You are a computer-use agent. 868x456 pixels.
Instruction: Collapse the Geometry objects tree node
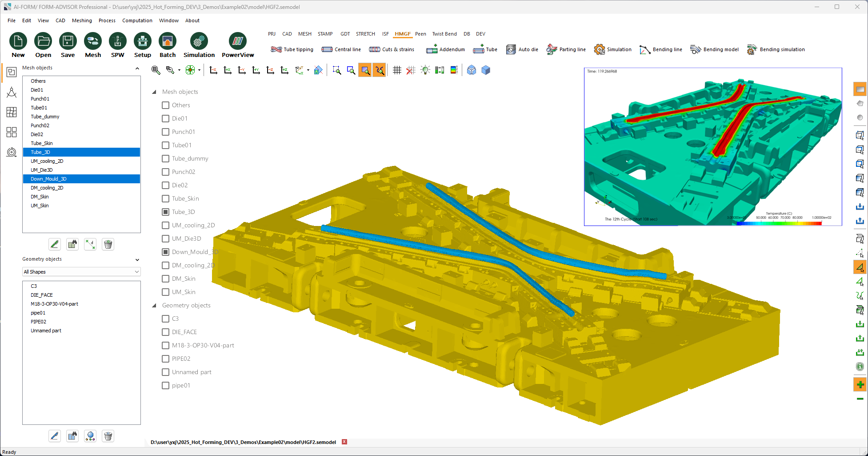coord(154,306)
